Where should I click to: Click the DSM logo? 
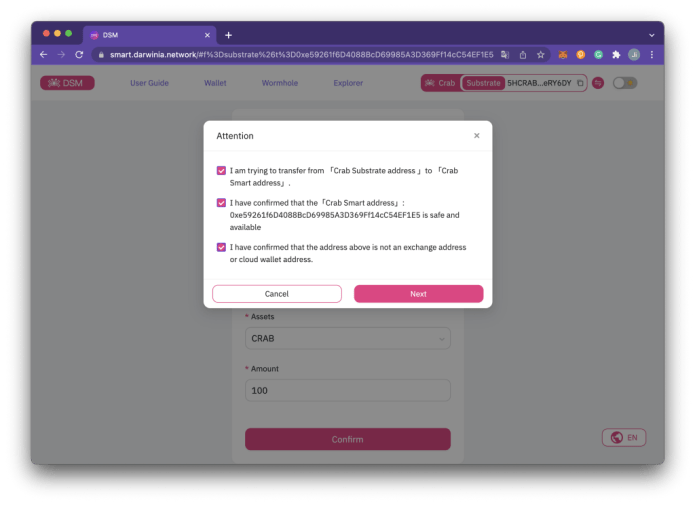click(x=67, y=83)
